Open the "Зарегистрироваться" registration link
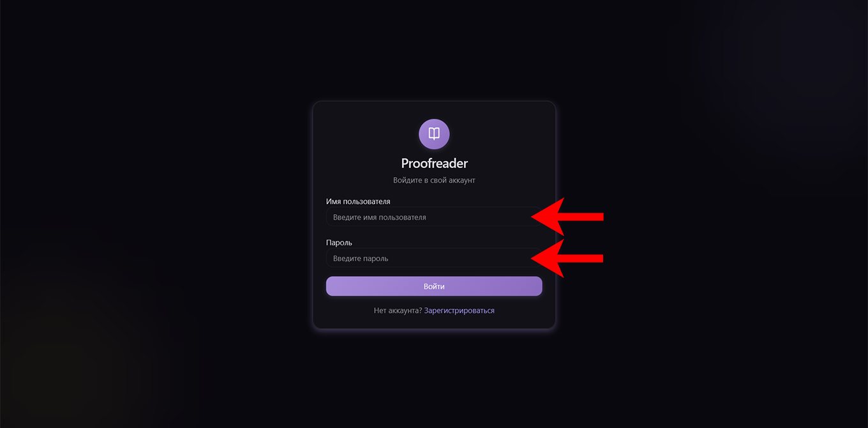 459,310
